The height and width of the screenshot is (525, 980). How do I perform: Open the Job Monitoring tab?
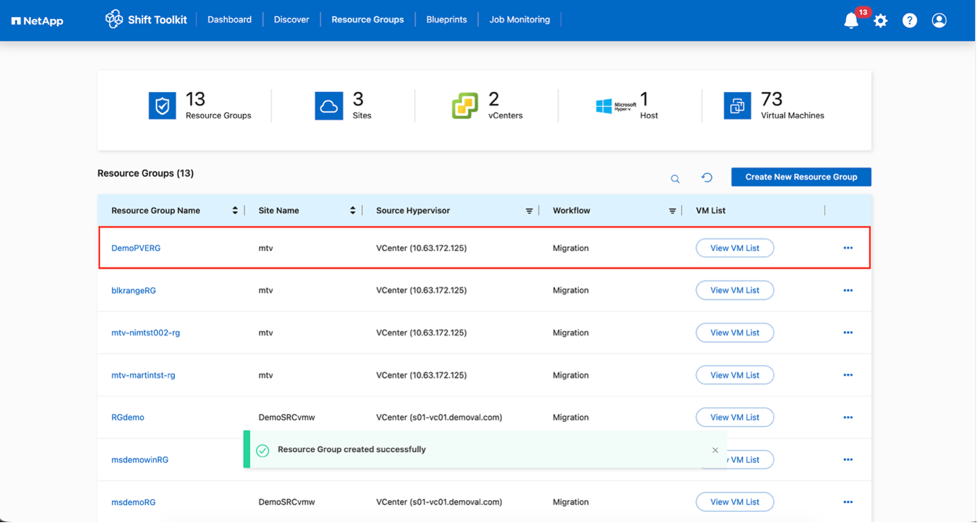[x=519, y=20]
